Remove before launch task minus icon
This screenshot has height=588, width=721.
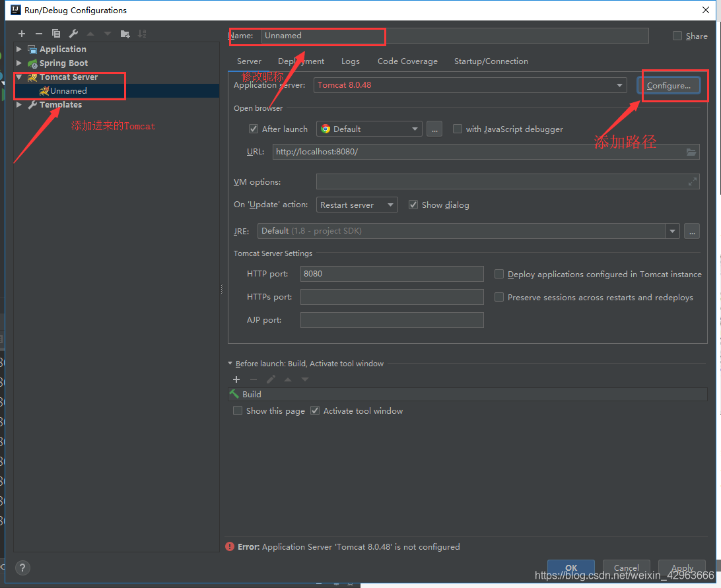(254, 379)
